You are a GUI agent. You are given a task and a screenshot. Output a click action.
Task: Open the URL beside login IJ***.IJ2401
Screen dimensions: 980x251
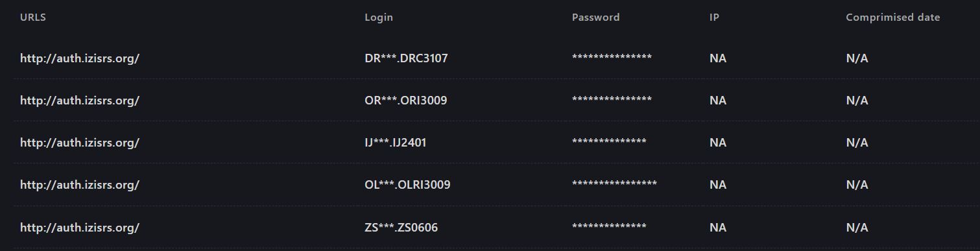(80, 143)
